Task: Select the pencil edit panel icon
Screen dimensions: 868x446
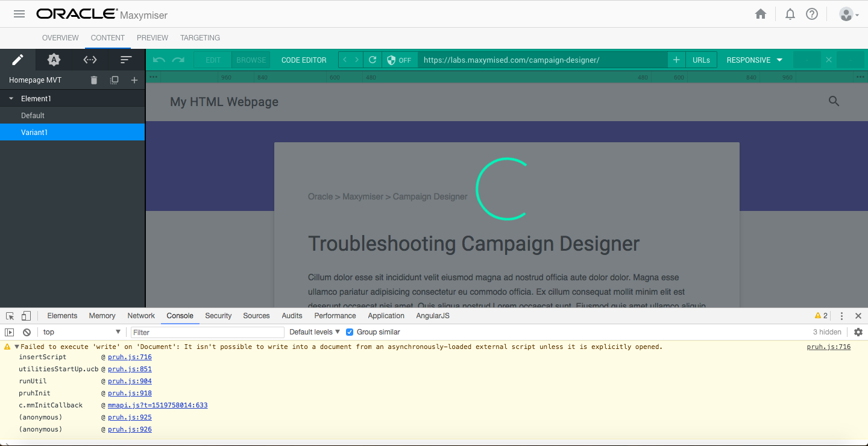Action: 18,60
